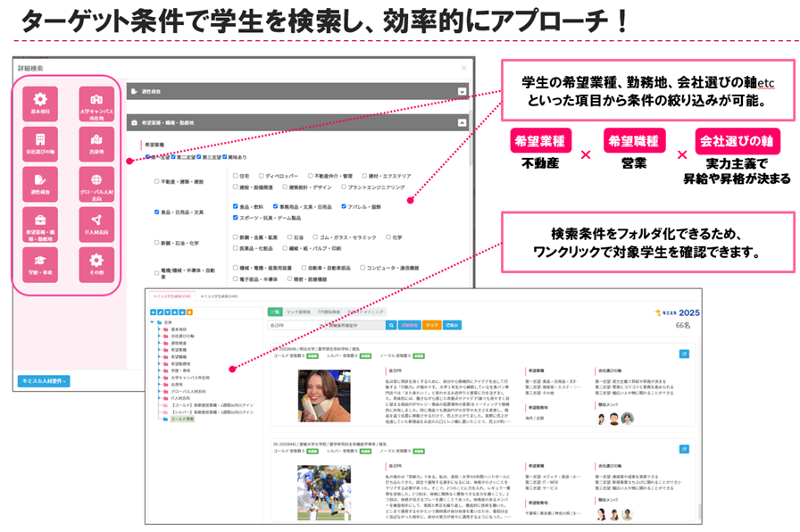Click the first student's profile photo
Screen dimensions: 800x532
point(324,395)
